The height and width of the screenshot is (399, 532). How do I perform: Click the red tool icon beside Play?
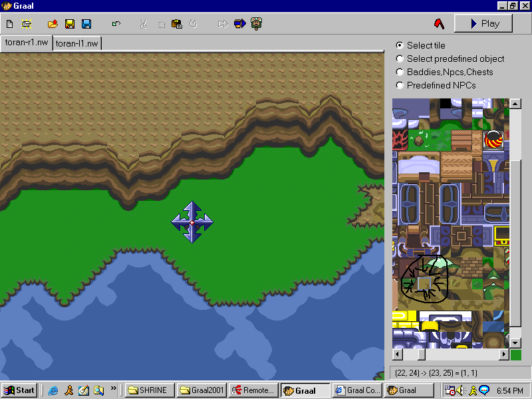[x=439, y=23]
